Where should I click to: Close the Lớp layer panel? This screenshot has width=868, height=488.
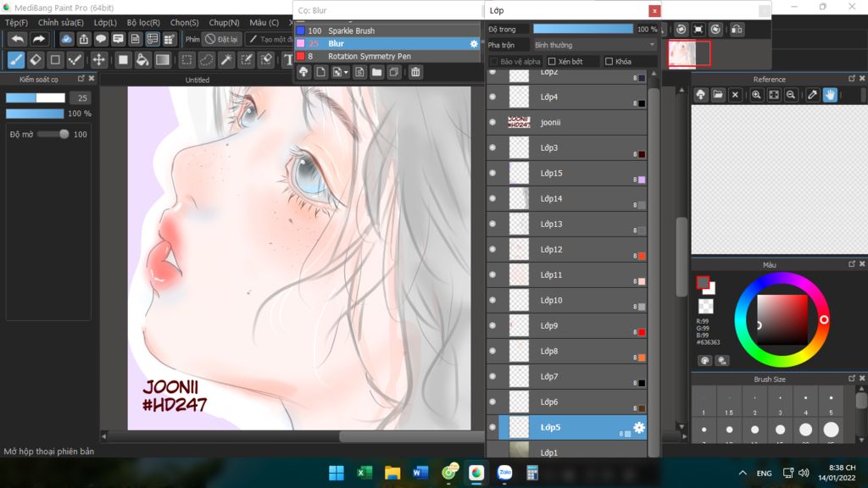(654, 10)
